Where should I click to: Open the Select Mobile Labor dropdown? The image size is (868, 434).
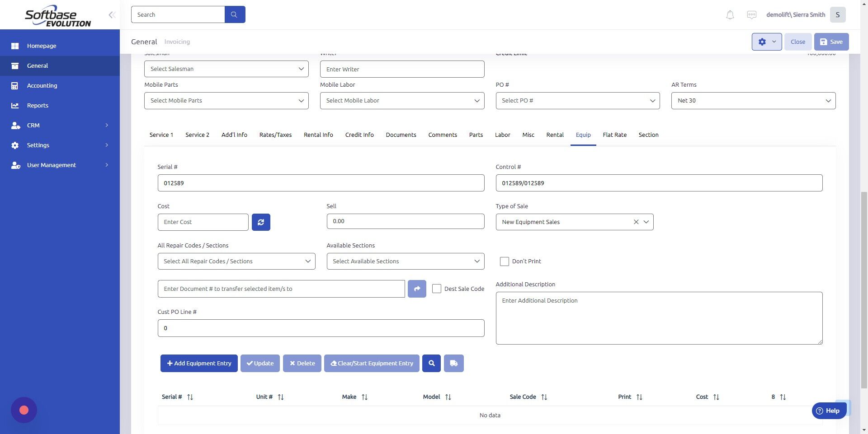coord(477,100)
